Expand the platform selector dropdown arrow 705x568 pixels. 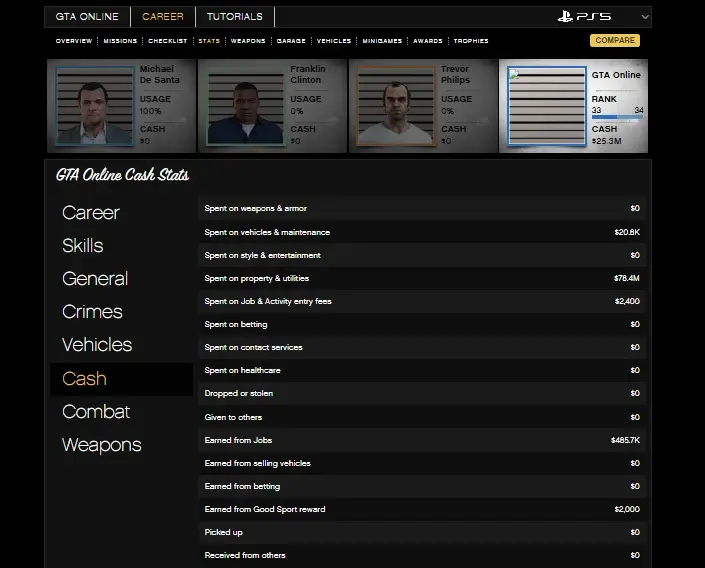click(x=645, y=17)
